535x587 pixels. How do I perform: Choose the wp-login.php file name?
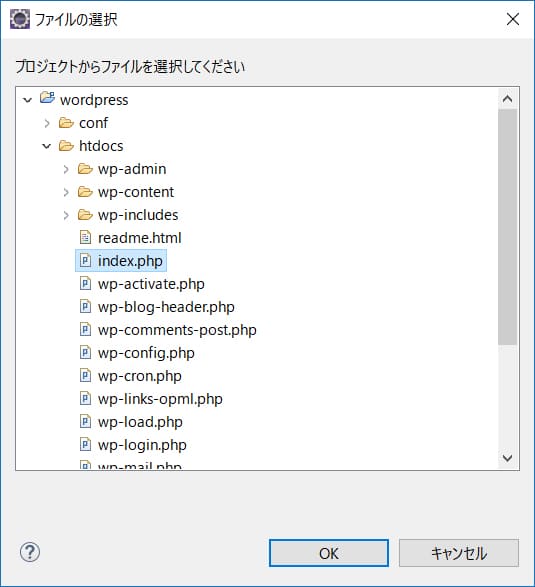click(142, 445)
